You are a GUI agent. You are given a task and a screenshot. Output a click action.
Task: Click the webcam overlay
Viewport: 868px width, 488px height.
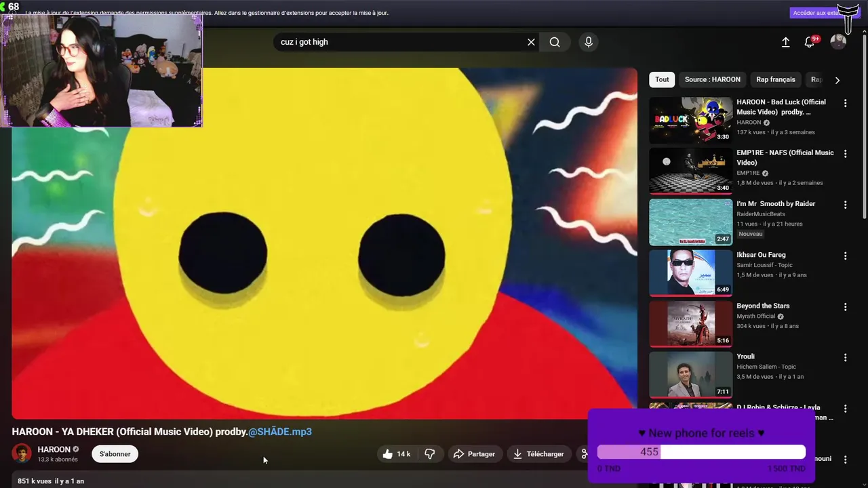point(102,70)
